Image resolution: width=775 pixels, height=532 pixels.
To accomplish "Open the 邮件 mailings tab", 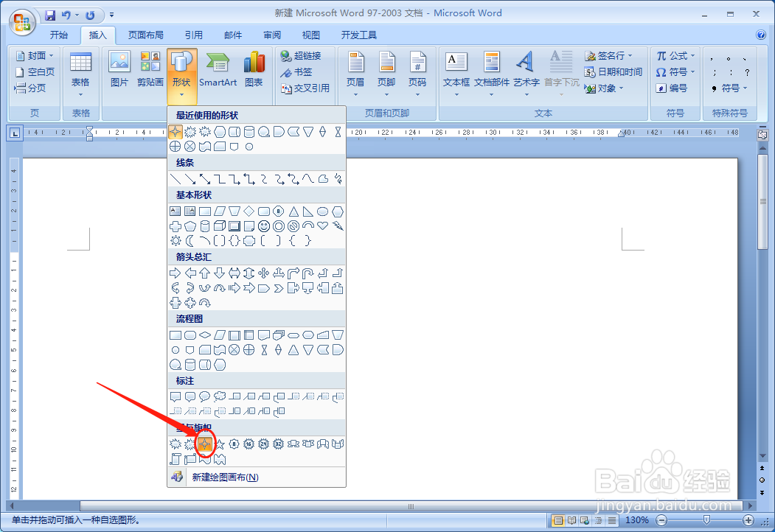I will click(x=233, y=35).
